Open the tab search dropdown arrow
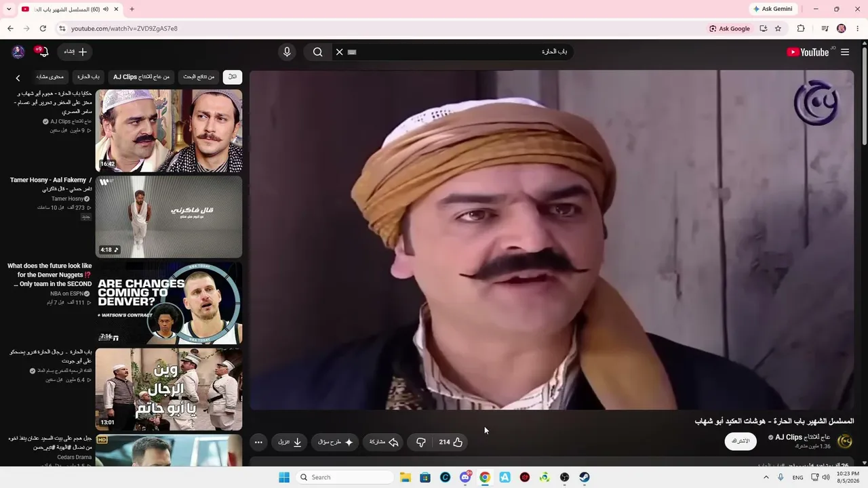The height and width of the screenshot is (488, 868). coord(9,9)
